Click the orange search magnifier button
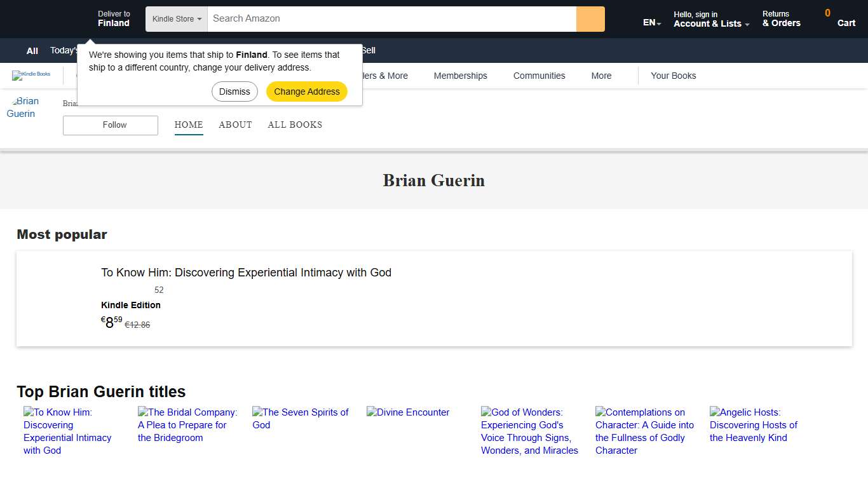 click(x=590, y=19)
